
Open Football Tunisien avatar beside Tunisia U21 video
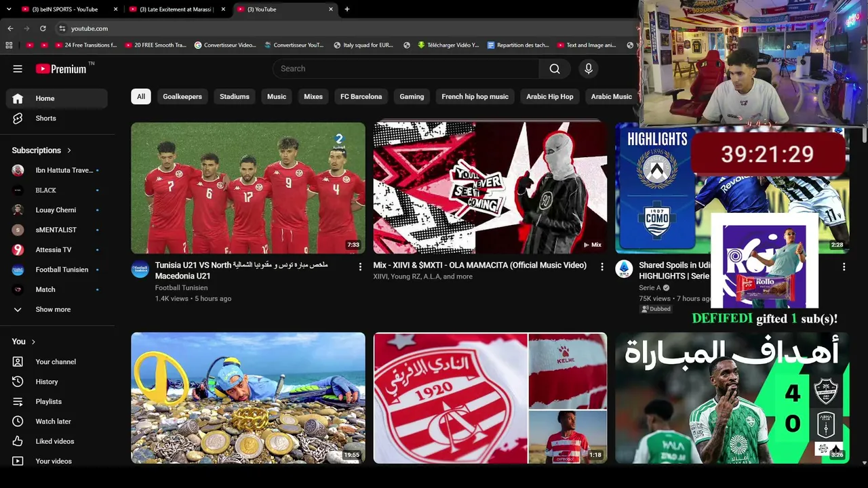(140, 269)
